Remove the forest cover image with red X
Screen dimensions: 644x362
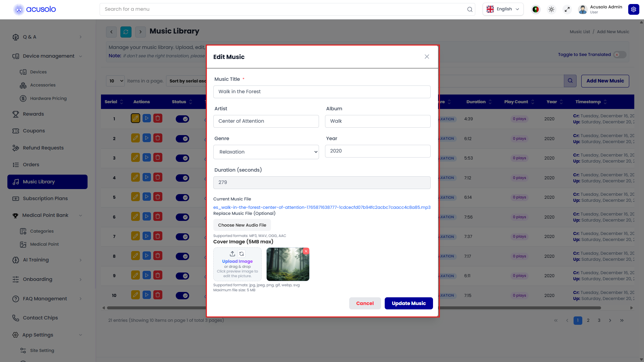click(x=306, y=251)
